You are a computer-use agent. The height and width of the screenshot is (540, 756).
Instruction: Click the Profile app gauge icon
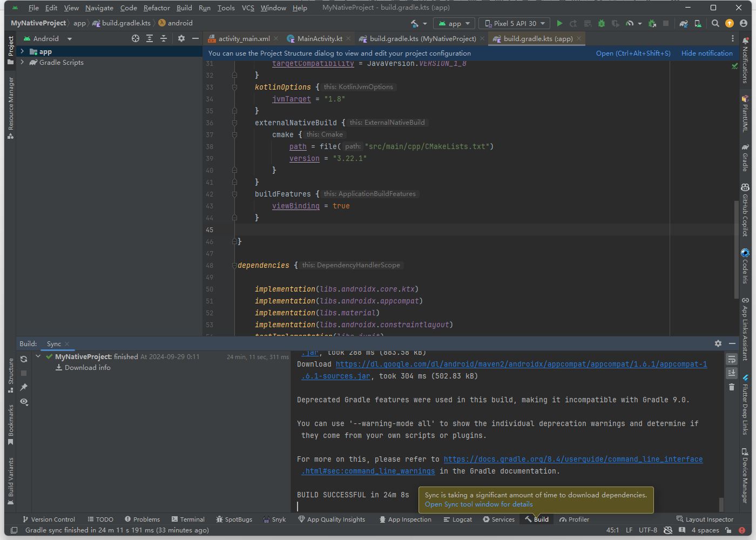(x=630, y=23)
